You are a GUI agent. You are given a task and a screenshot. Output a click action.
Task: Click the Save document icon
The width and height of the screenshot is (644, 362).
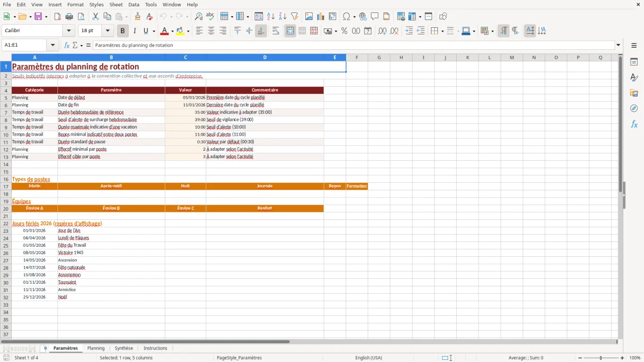(x=38, y=17)
